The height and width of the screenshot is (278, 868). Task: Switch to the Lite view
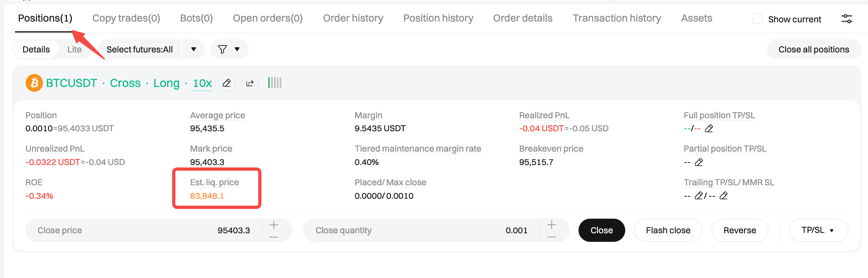tap(74, 50)
